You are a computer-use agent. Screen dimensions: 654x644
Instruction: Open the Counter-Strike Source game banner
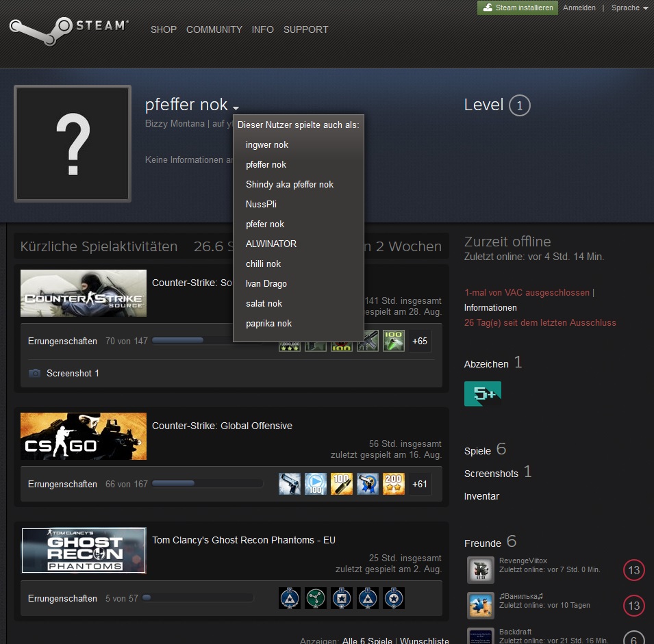tap(84, 293)
